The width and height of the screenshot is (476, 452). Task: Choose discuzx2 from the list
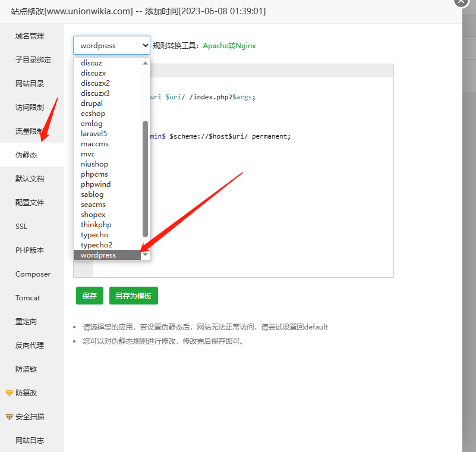(108, 83)
